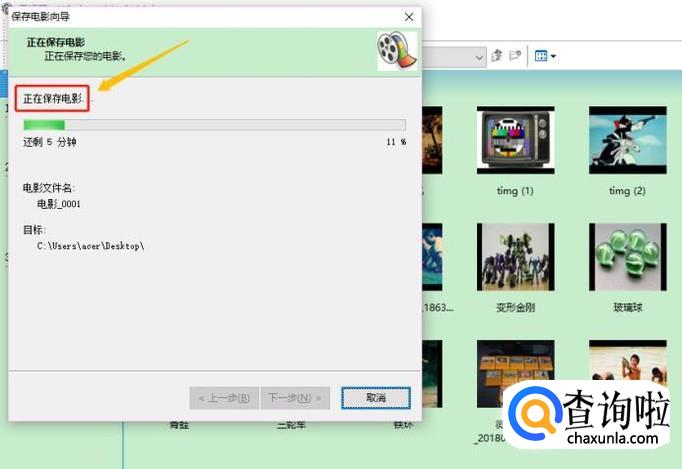
Task: Select the 变形金刚 robot thumbnail
Action: [514, 256]
